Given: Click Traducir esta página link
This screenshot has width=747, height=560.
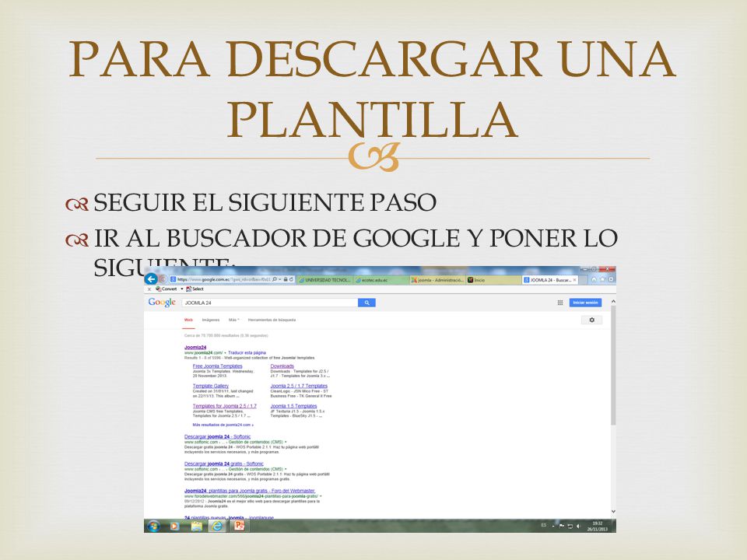Looking at the screenshot, I should [247, 353].
